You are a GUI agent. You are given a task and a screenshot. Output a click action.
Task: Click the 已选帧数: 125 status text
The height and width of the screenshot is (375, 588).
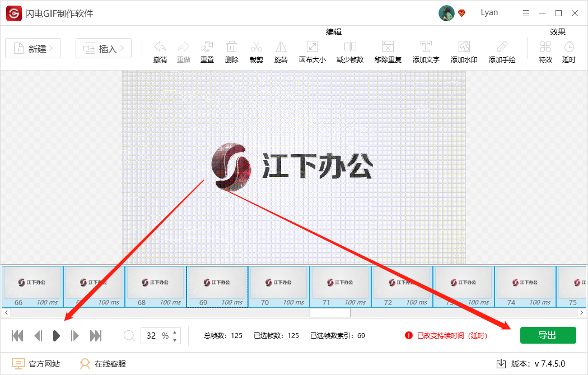pos(277,336)
